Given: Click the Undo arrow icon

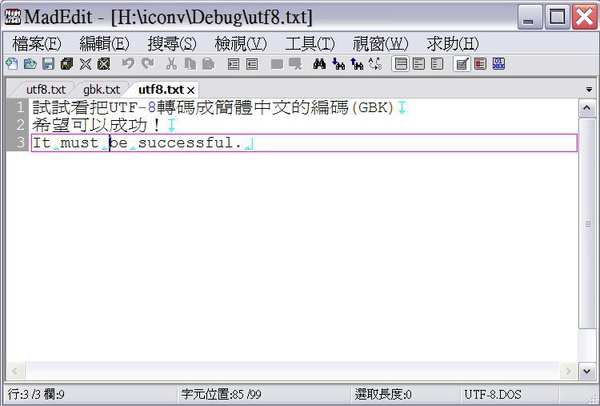Looking at the screenshot, I should 128,64.
